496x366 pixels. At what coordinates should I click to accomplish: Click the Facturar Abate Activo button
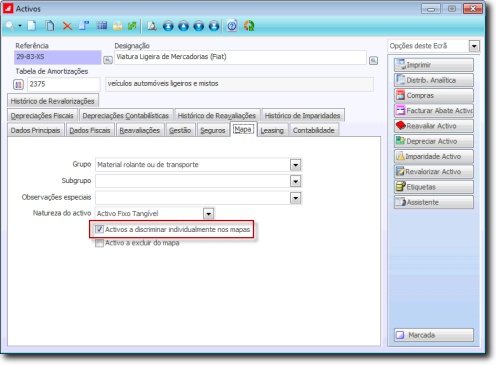point(434,111)
